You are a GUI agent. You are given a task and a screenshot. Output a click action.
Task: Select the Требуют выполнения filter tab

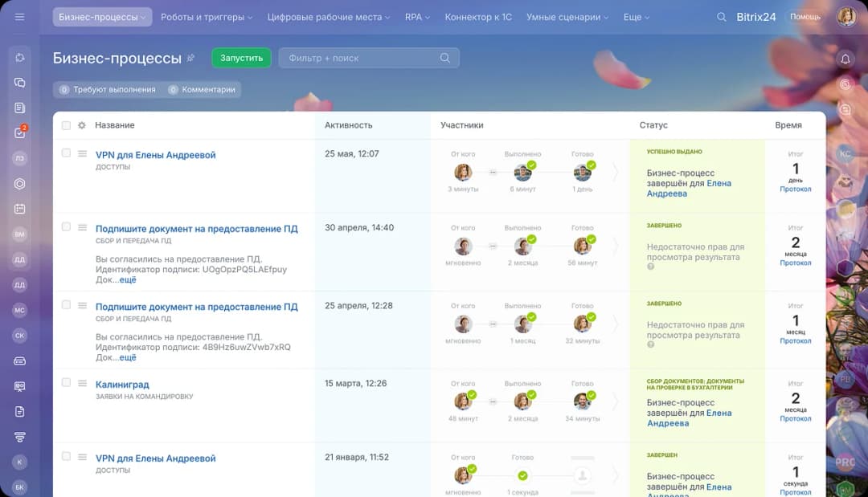click(107, 90)
